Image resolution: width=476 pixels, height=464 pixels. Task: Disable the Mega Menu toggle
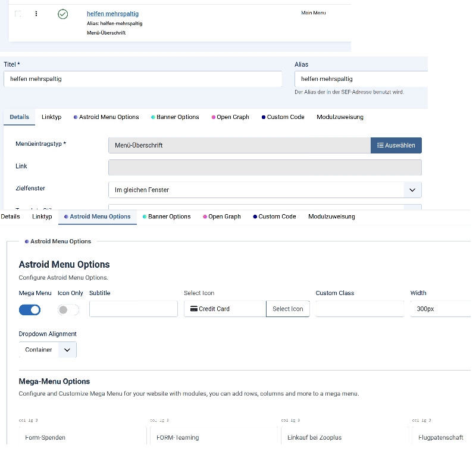coord(30,309)
